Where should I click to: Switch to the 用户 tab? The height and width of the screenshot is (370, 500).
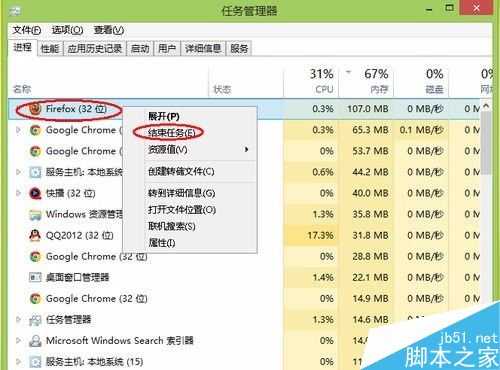coord(167,49)
